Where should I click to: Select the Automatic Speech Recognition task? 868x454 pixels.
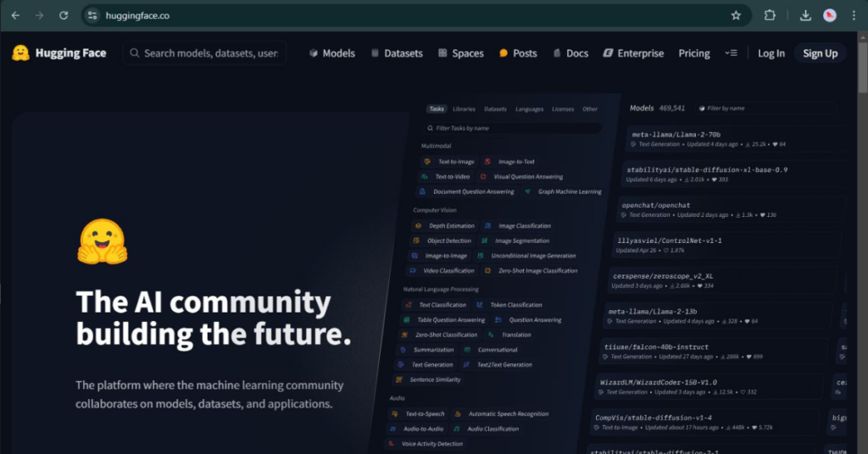502,413
